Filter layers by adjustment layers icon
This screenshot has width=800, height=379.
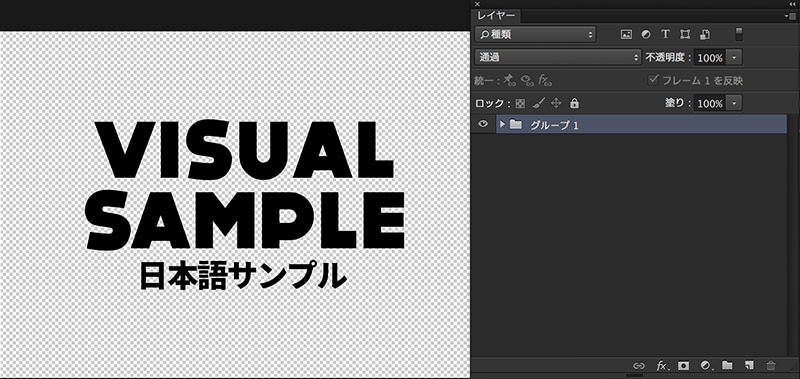coord(646,34)
